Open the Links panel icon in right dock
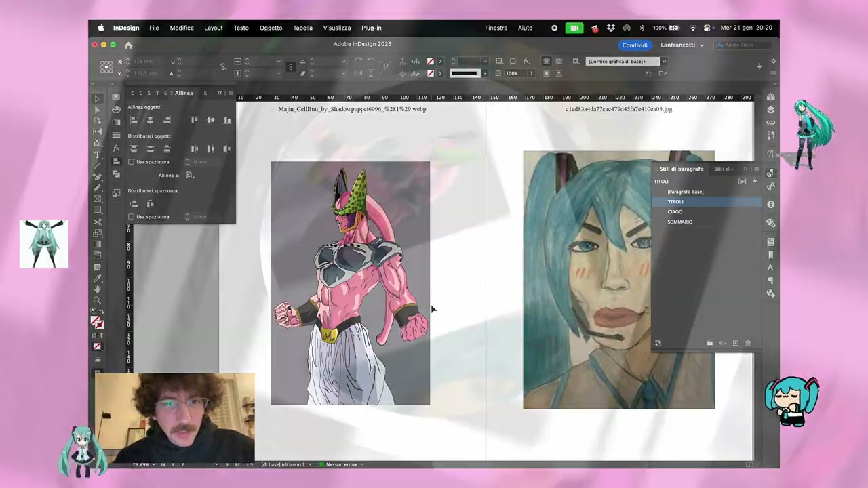Screen dimensions: 868x488 [771, 123]
